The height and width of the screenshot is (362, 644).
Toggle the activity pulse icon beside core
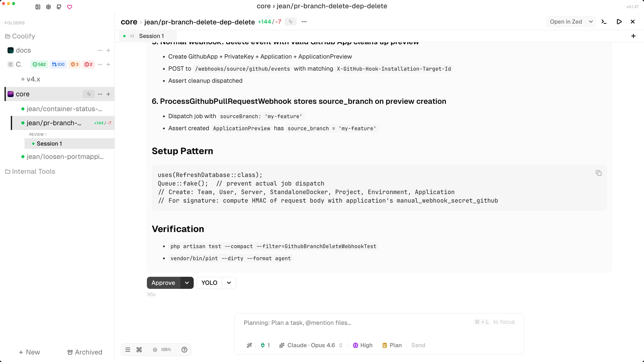pyautogui.click(x=89, y=94)
